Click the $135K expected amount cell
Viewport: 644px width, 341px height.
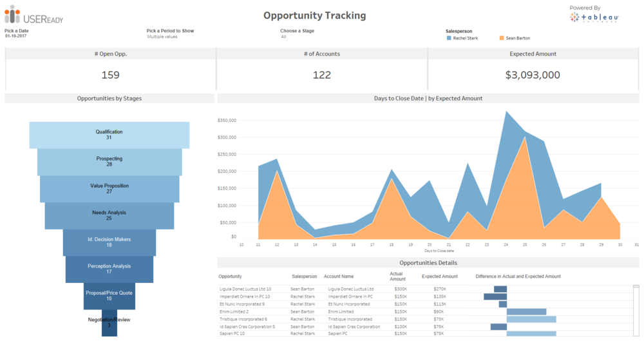click(x=439, y=297)
